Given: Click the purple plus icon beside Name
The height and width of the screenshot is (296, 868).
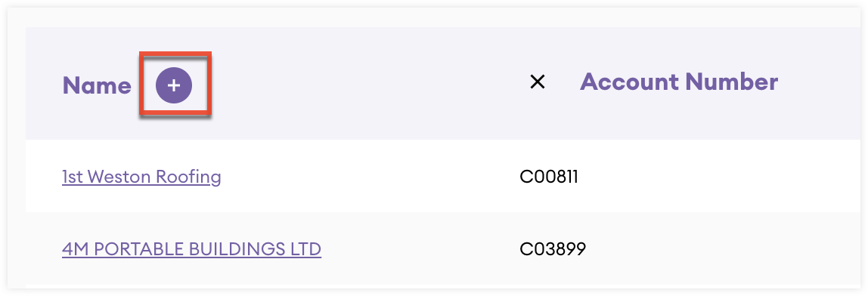Looking at the screenshot, I should 174,86.
